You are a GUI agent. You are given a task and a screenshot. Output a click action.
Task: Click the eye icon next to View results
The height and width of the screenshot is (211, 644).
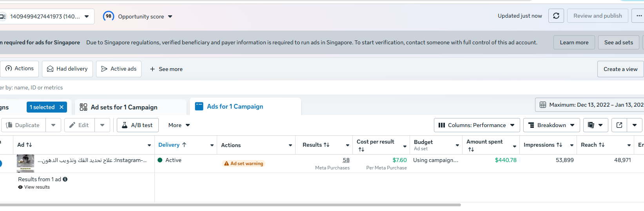click(x=20, y=187)
